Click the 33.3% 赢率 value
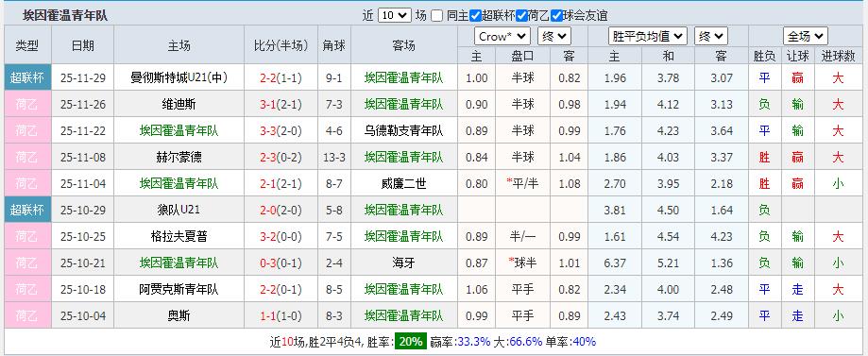This screenshot has width=868, height=356. tap(473, 342)
